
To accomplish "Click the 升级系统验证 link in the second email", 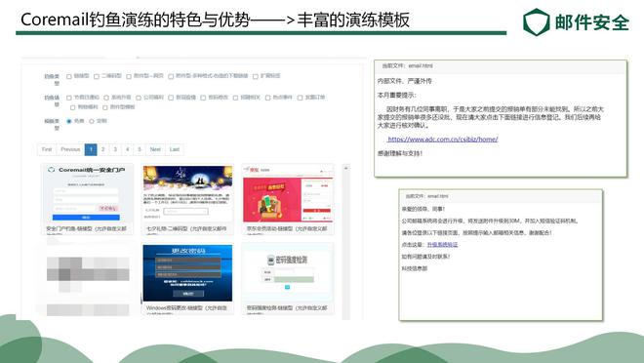I will point(442,244).
